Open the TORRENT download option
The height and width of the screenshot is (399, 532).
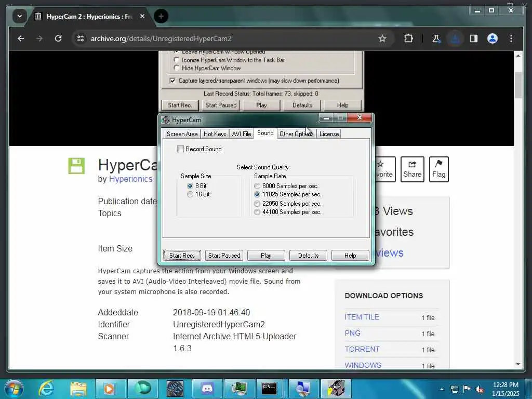tap(362, 349)
